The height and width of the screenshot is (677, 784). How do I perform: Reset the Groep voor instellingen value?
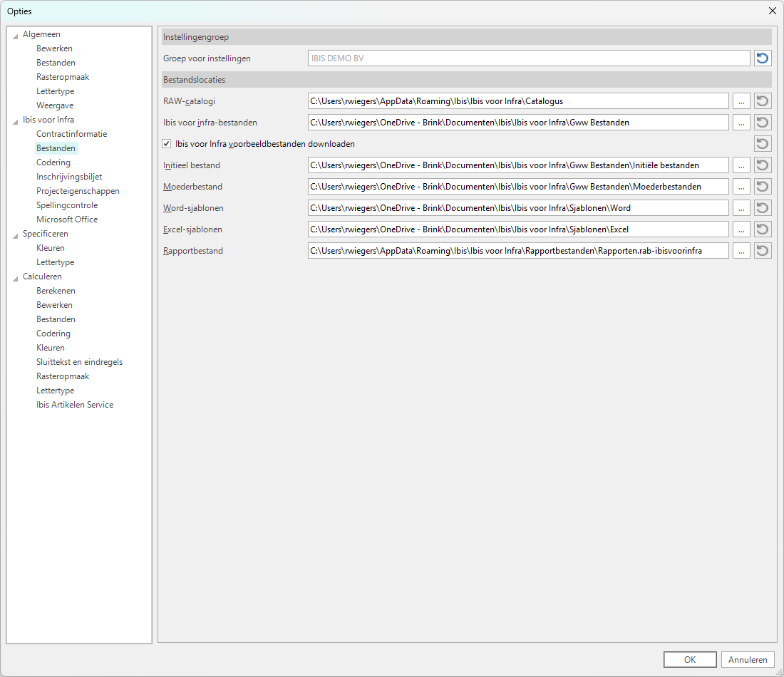[x=763, y=58]
